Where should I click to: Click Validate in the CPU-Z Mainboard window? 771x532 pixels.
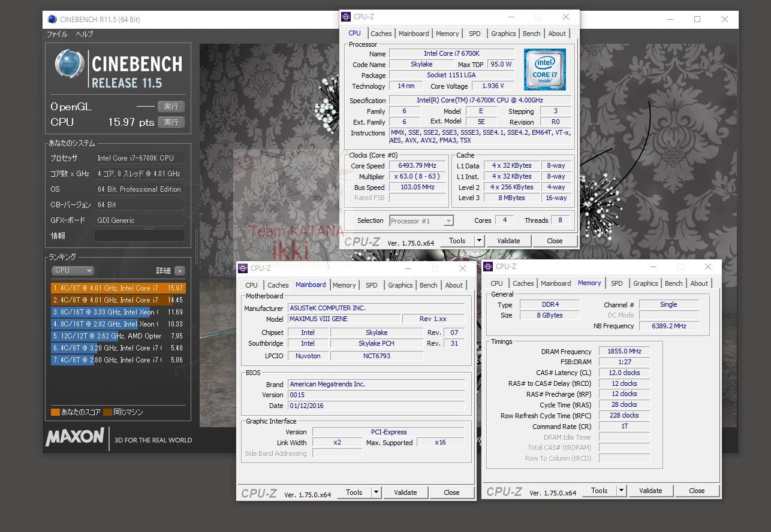coord(405,492)
